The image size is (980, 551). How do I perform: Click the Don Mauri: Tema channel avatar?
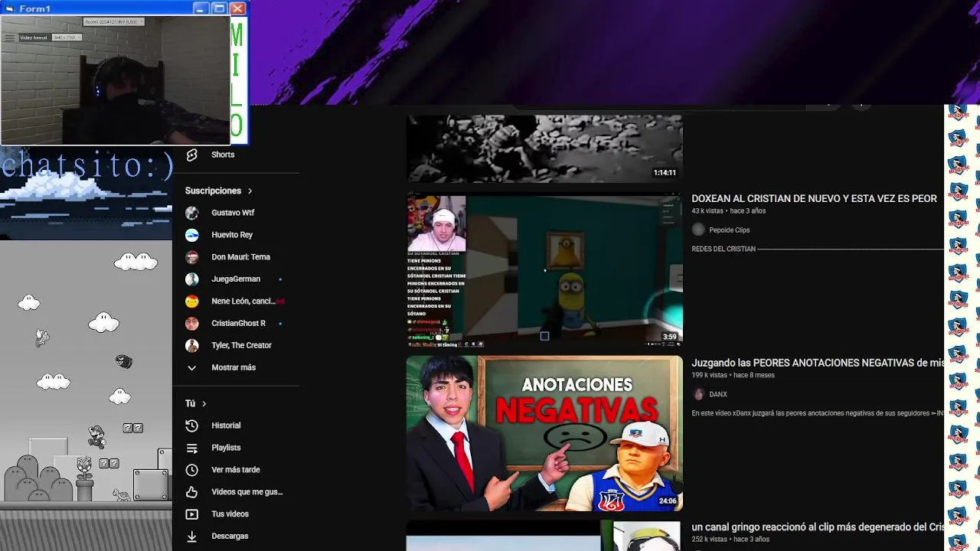coord(192,257)
